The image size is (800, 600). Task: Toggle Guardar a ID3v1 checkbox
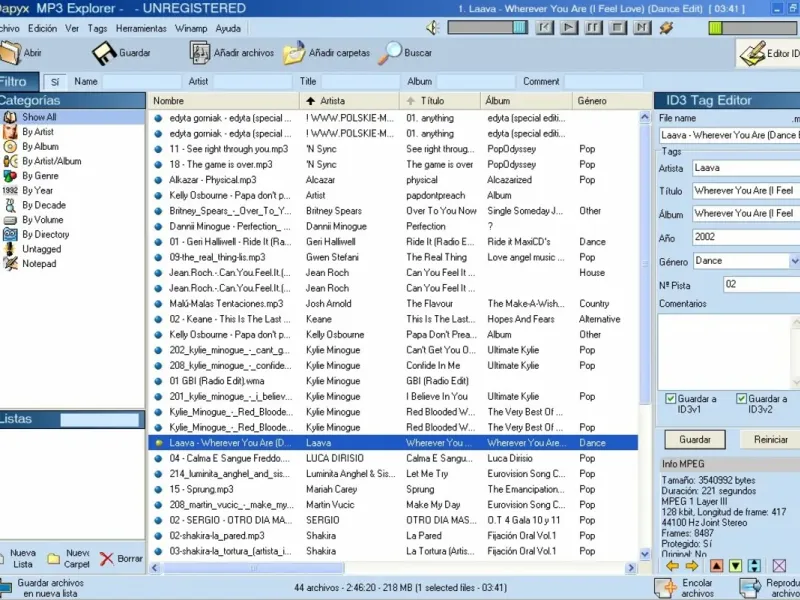coord(671,398)
